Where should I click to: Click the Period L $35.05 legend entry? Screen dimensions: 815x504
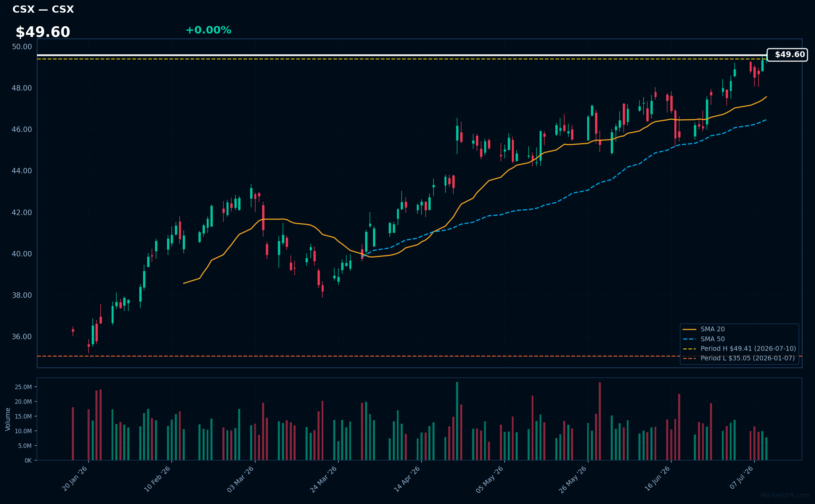[x=738, y=358]
